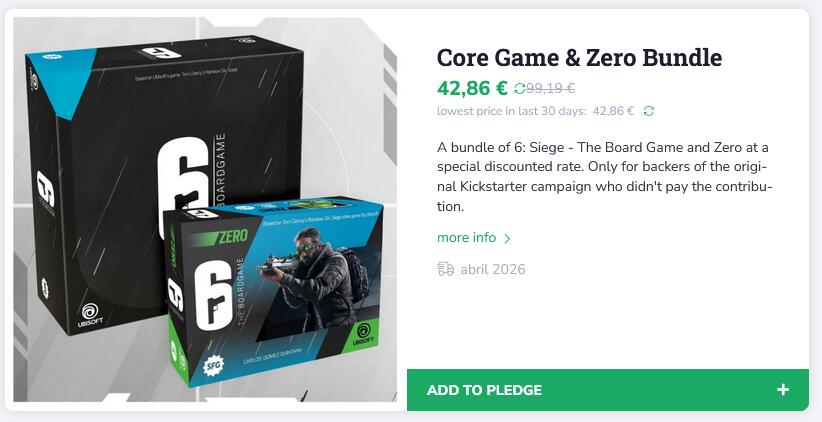Click the green Ubisoft logo on the Zero box

(364, 332)
